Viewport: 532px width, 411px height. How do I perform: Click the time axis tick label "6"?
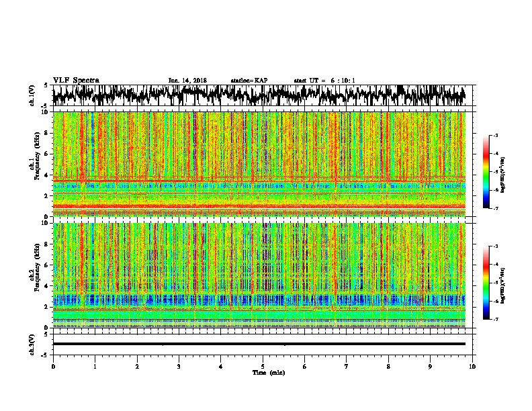tap(304, 367)
